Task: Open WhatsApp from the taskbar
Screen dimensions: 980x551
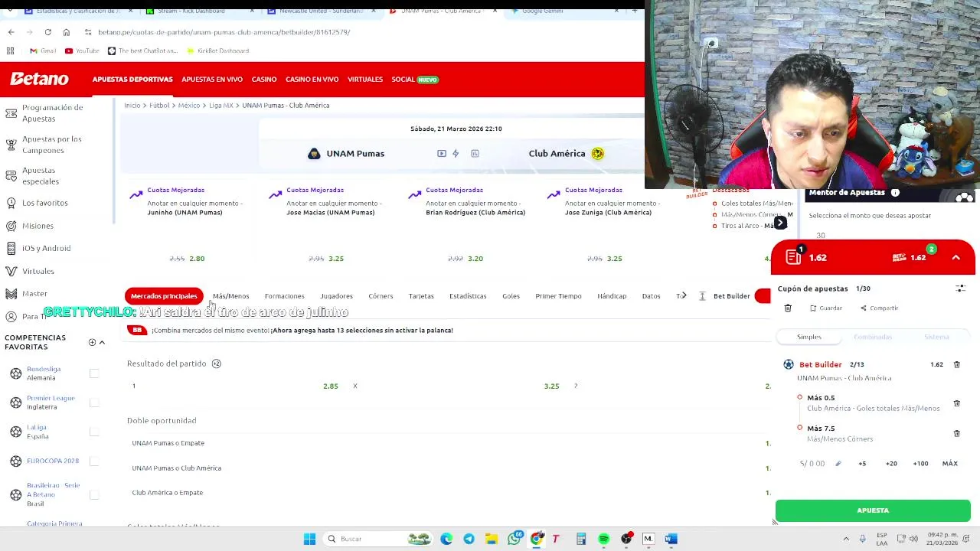Action: click(514, 539)
